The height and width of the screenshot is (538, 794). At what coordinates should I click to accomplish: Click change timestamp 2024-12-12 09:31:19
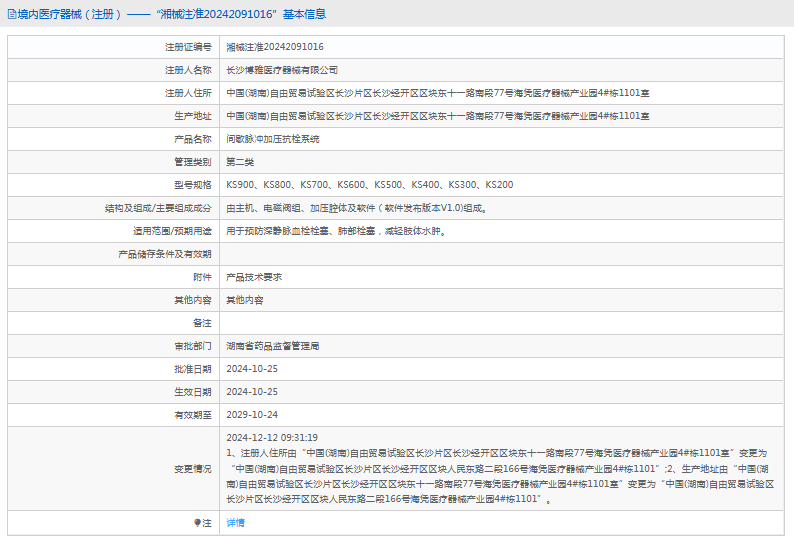[272, 438]
